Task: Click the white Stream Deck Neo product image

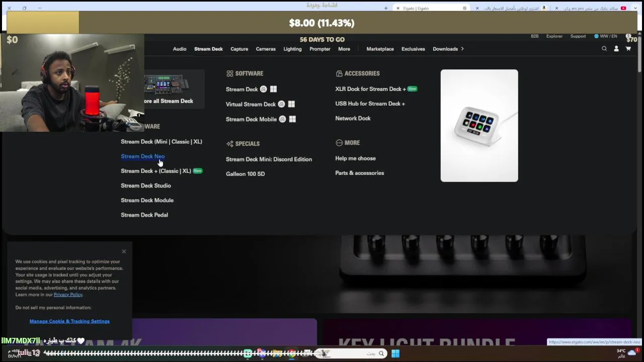Action: (479, 126)
